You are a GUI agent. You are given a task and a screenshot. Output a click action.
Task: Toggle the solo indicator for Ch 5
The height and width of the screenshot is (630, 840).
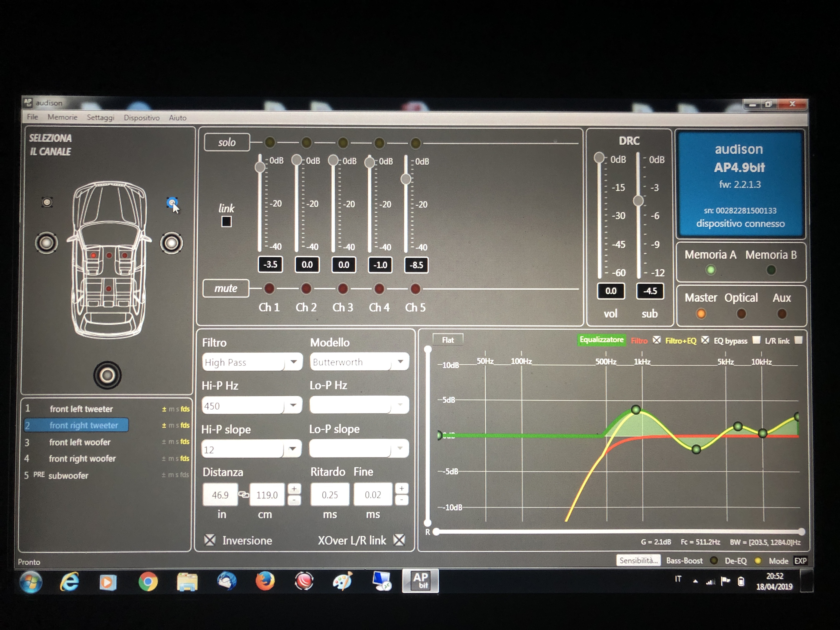(415, 143)
